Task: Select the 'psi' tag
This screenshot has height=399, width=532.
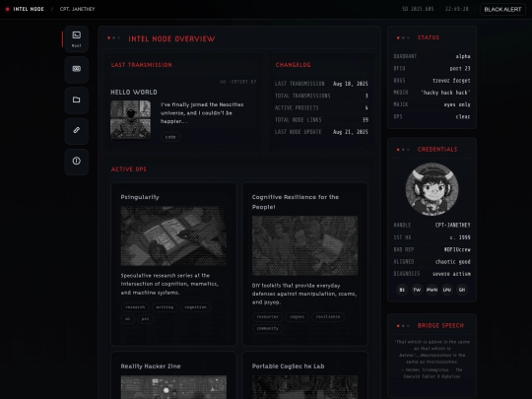Action: point(145,319)
